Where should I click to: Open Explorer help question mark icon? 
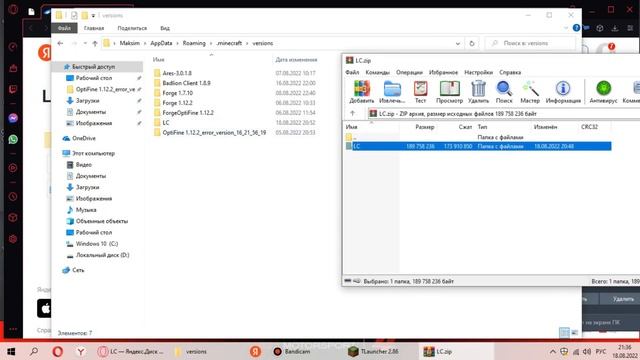click(x=576, y=28)
